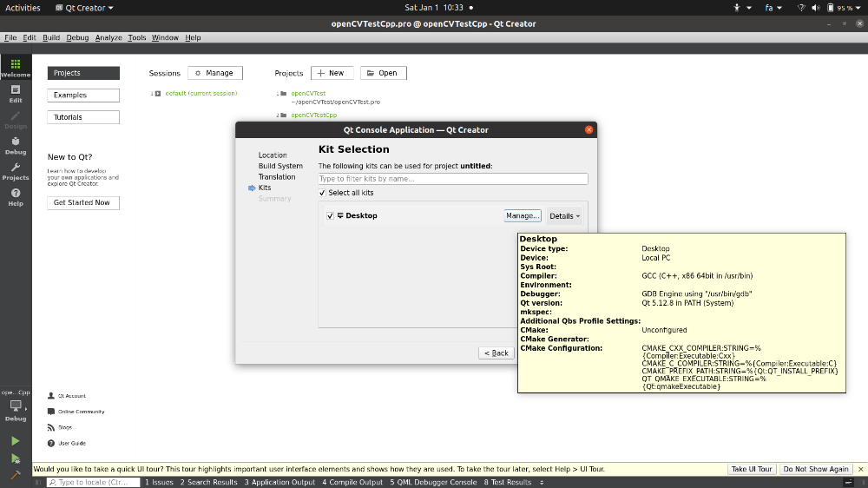Open Test Results pane
Screen dimensions: 868x488
tap(508, 483)
